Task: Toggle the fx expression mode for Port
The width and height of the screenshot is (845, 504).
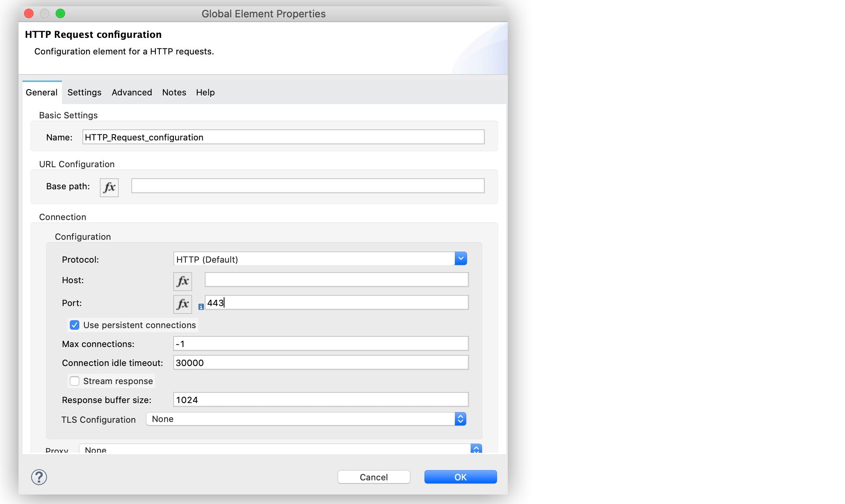Action: click(x=183, y=304)
